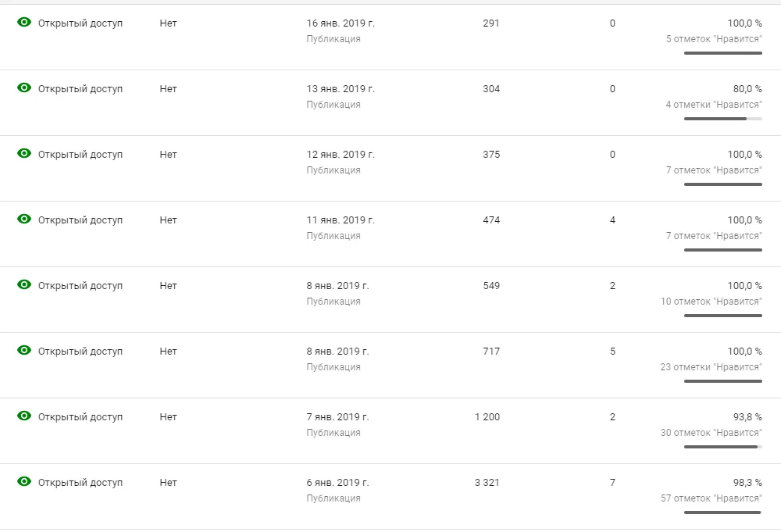The width and height of the screenshot is (781, 532).
Task: Click "Нет" restrictions in the 12 янв. row
Action: pos(169,155)
